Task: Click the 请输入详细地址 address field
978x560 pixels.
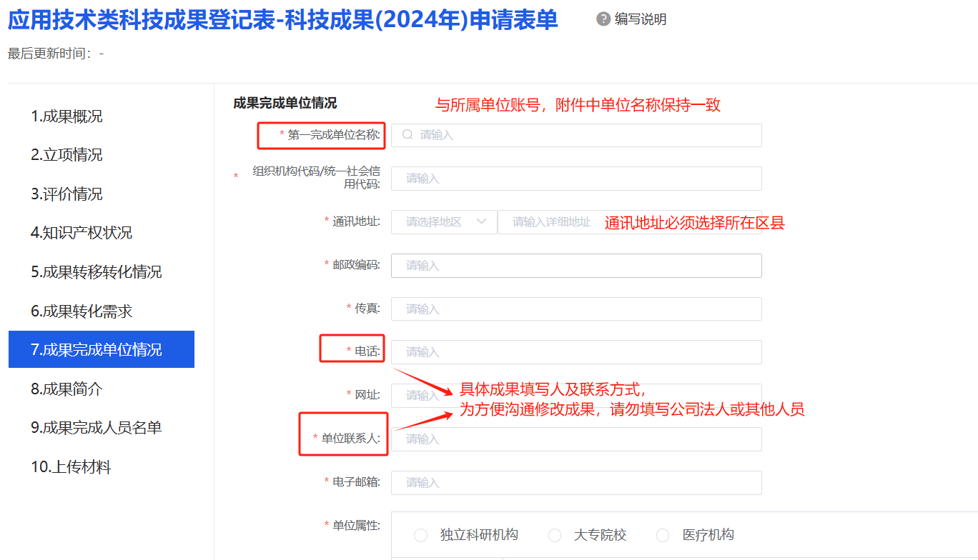Action: [630, 222]
